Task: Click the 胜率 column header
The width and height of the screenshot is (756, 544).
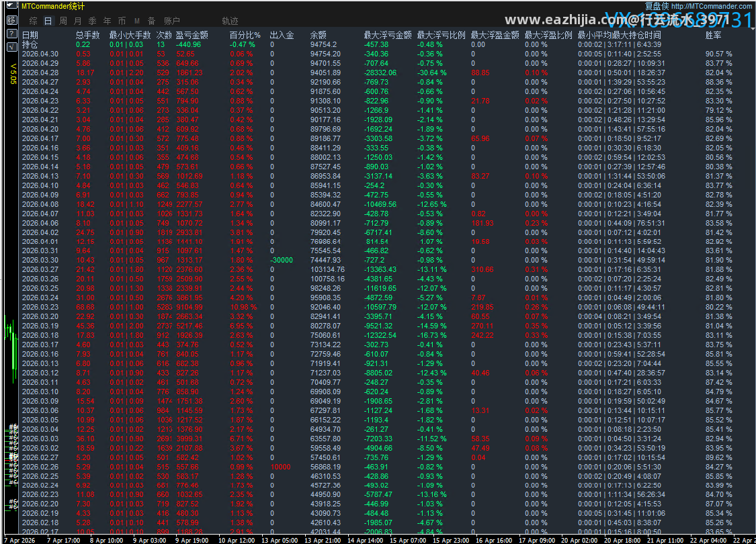Action: coord(713,35)
